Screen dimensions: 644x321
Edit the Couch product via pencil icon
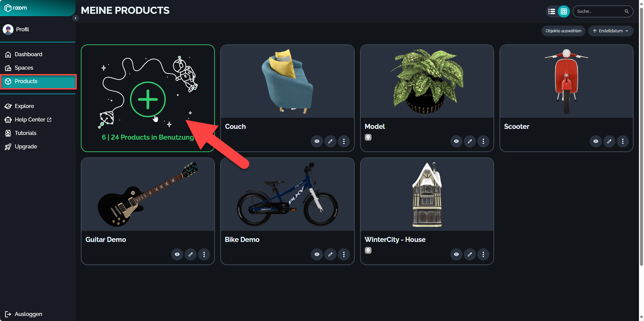330,141
